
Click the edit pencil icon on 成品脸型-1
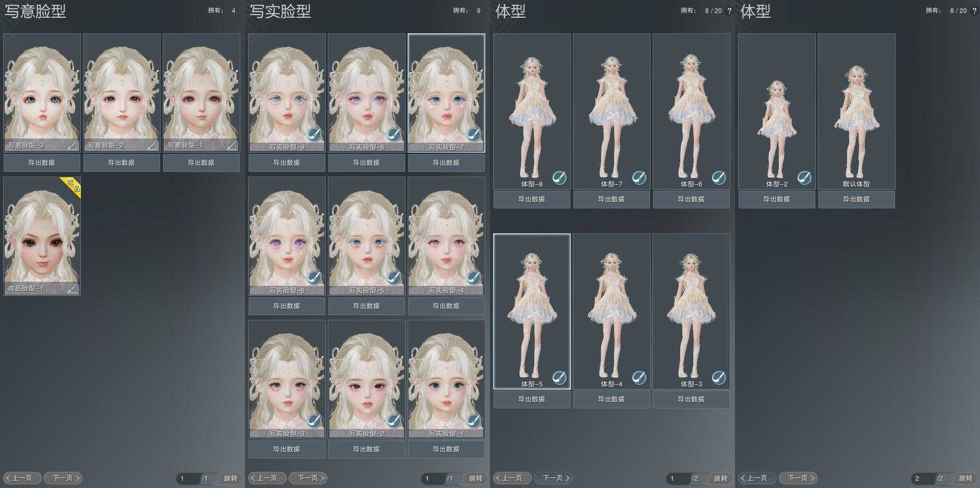tap(72, 289)
